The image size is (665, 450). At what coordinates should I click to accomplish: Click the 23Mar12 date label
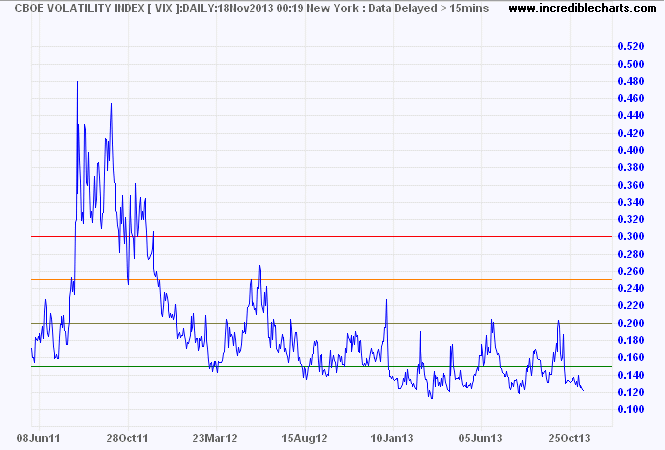click(x=215, y=438)
